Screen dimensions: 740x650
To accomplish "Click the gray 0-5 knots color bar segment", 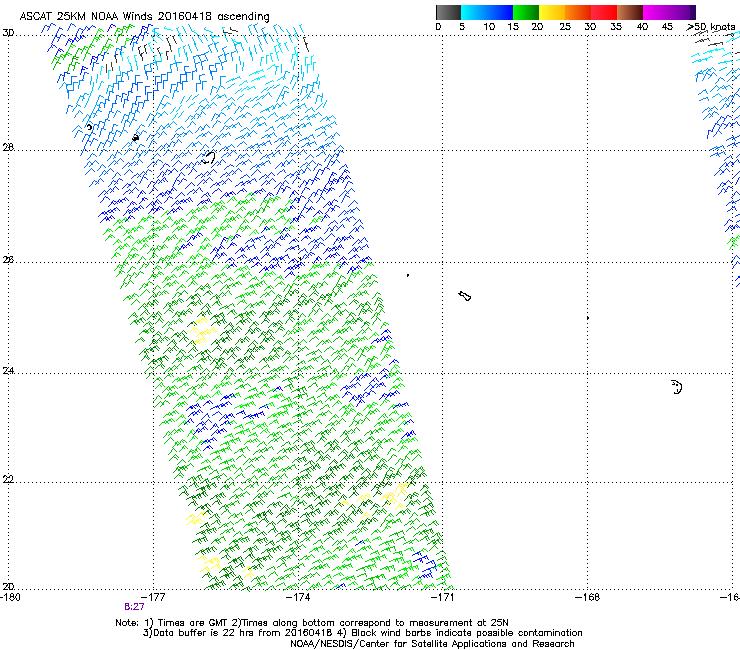I will [448, 12].
